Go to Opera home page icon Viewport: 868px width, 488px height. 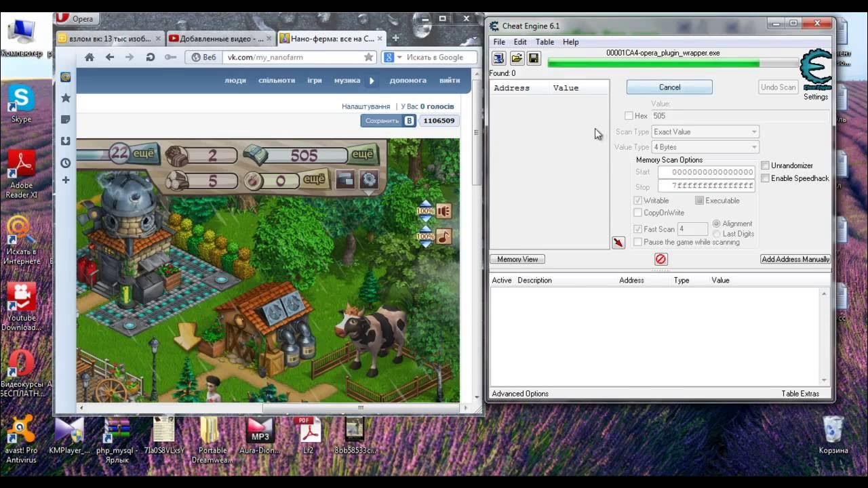click(89, 58)
